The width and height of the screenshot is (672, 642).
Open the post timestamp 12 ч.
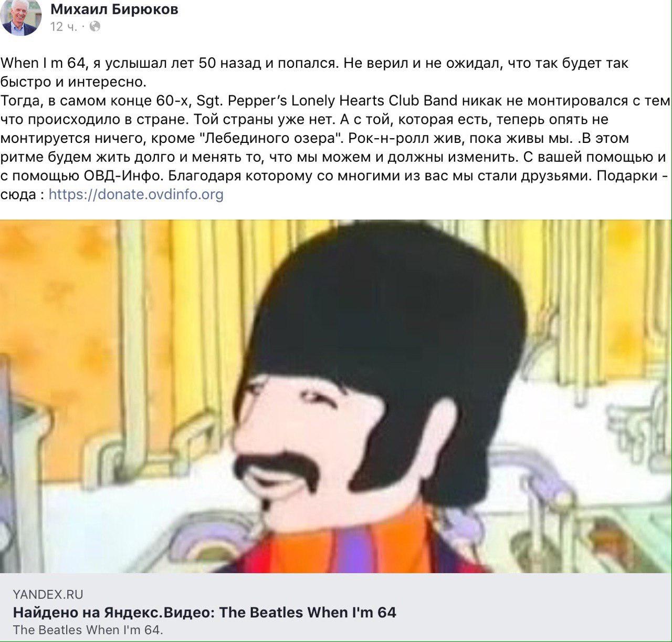(x=64, y=26)
